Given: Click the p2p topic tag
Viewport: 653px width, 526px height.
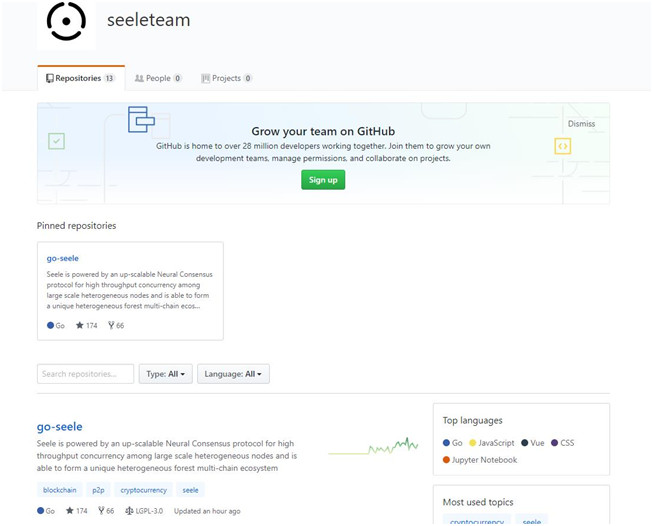Looking at the screenshot, I should (98, 490).
